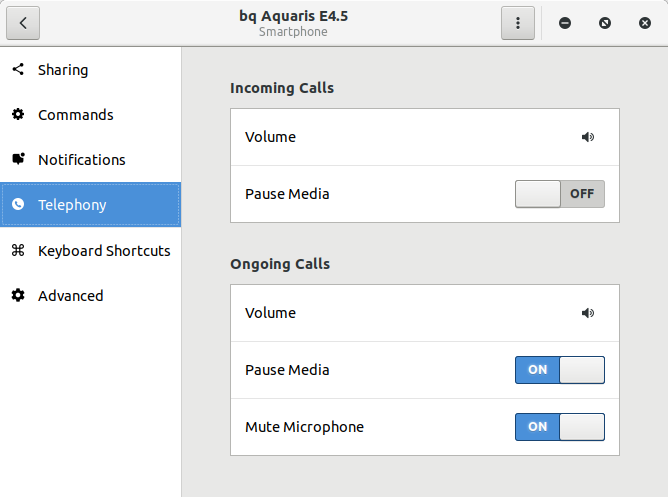
Task: Disable Pause Media for ongoing calls
Action: pyautogui.click(x=559, y=370)
